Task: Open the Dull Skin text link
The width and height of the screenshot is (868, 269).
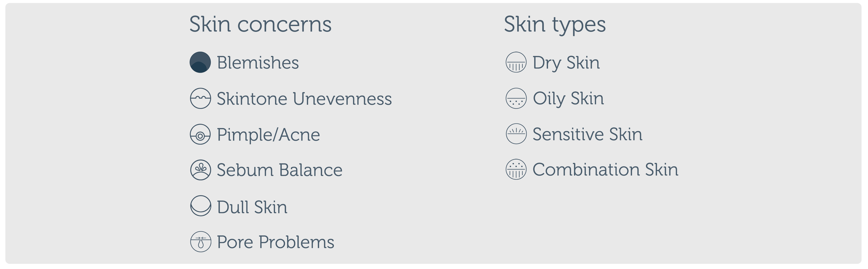Action: coord(252,207)
